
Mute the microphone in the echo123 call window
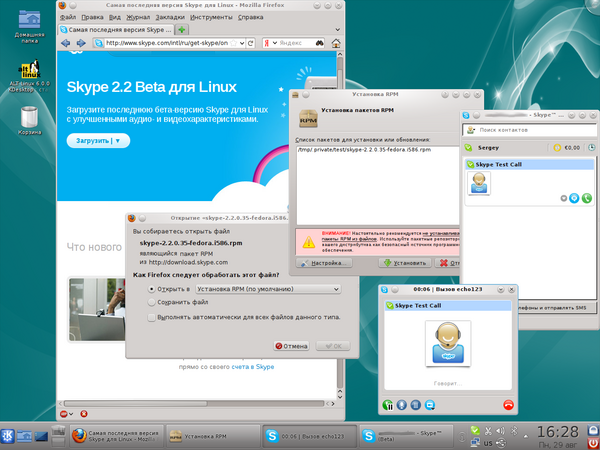coord(401,405)
